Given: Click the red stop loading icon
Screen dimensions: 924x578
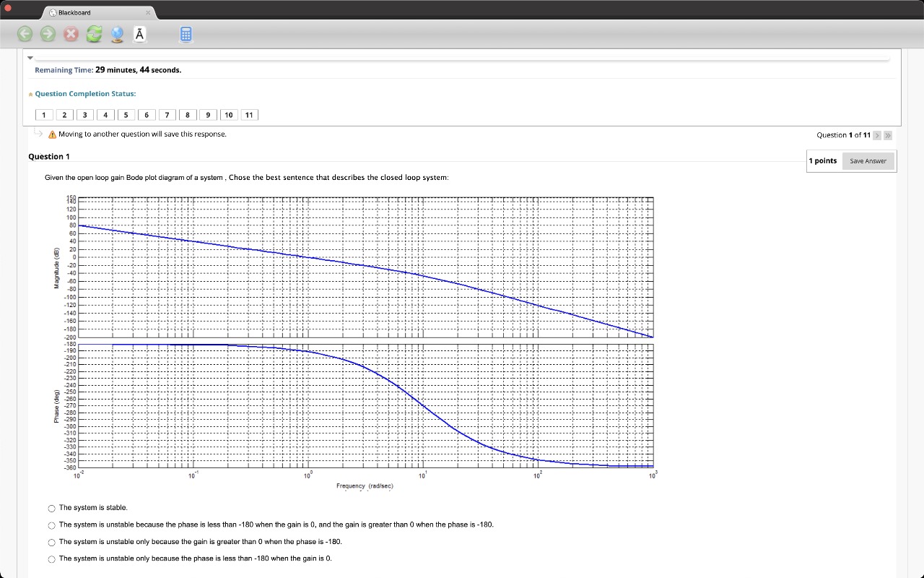Looking at the screenshot, I should point(71,34).
